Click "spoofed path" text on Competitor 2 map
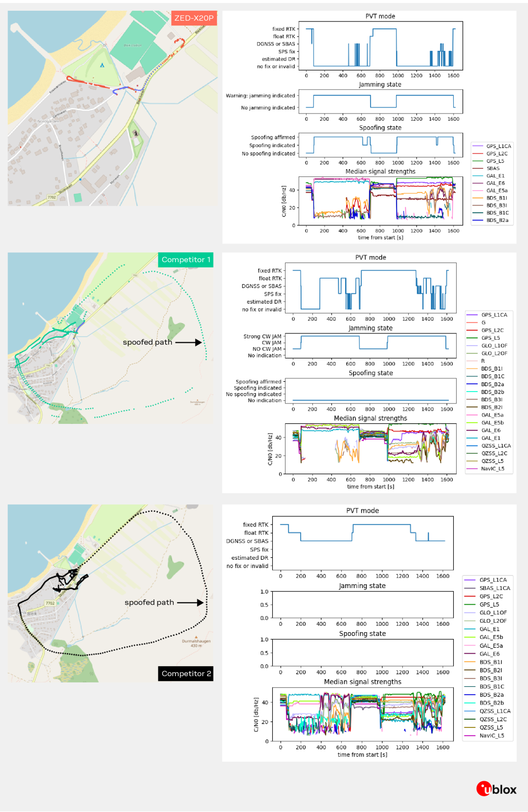Image resolution: width=528 pixels, height=812 pixels. click(149, 602)
